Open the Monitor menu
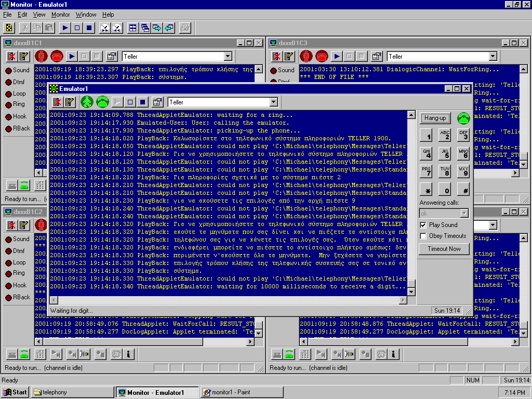This screenshot has height=399, width=532. (61, 15)
